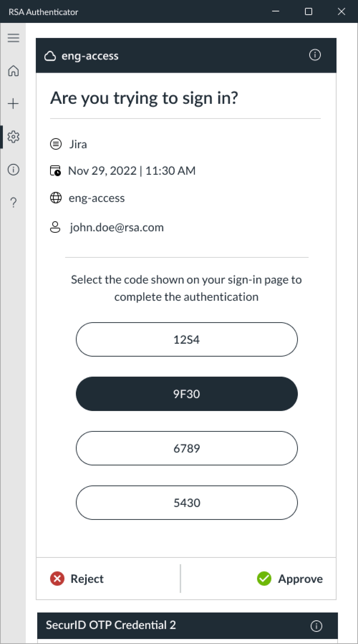This screenshot has width=358, height=644.
Task: Click the calendar-clock date icon
Action: pos(55,171)
